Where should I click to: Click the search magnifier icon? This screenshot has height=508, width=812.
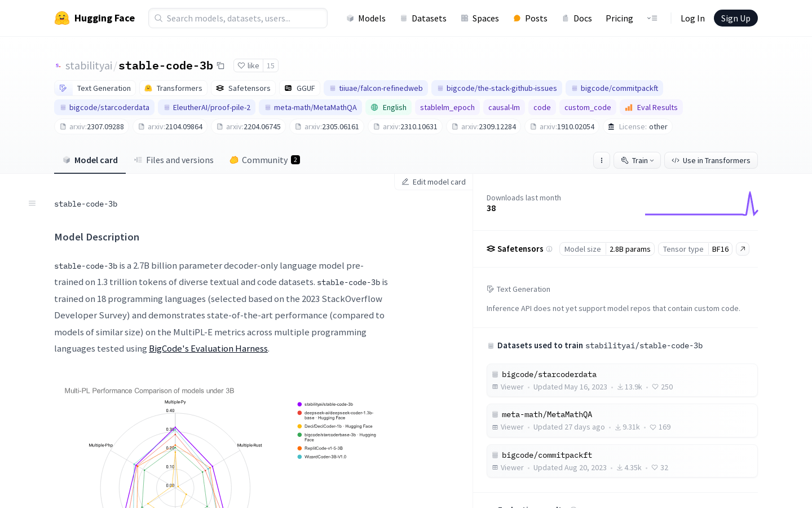pos(158,18)
